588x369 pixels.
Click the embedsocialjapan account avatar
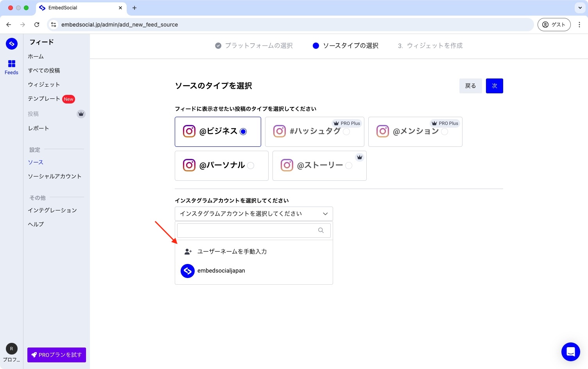188,271
